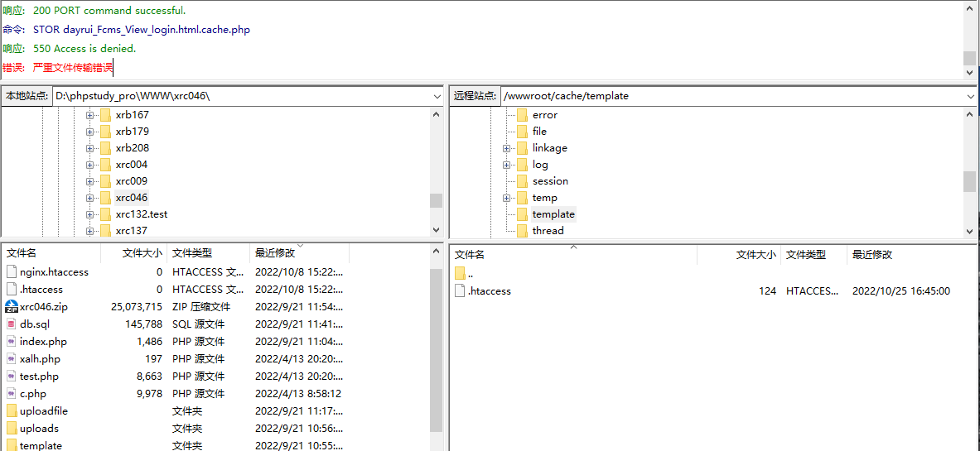Image resolution: width=980 pixels, height=451 pixels.
Task: Expand the xrc046 local tree node
Action: click(90, 198)
